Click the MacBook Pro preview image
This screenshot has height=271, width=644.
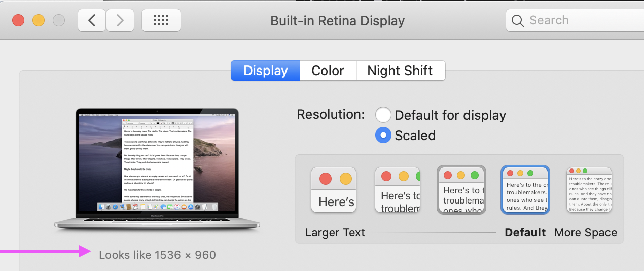click(157, 171)
